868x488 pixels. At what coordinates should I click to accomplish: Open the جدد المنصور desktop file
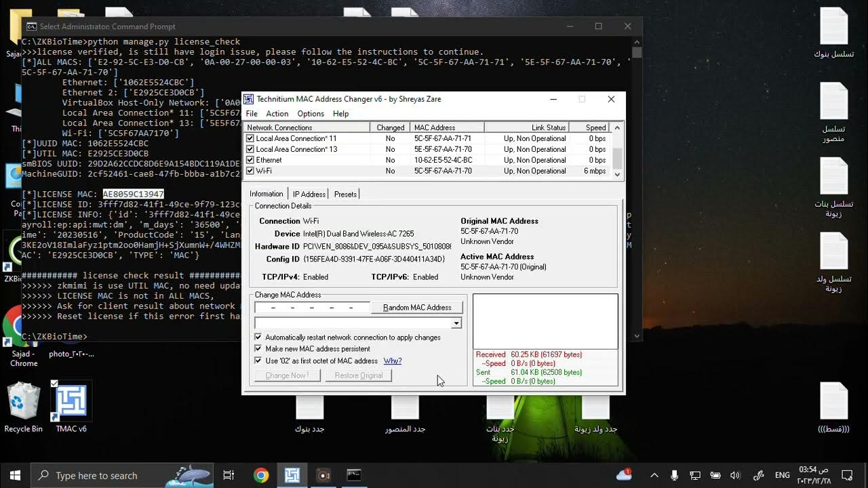(x=405, y=414)
